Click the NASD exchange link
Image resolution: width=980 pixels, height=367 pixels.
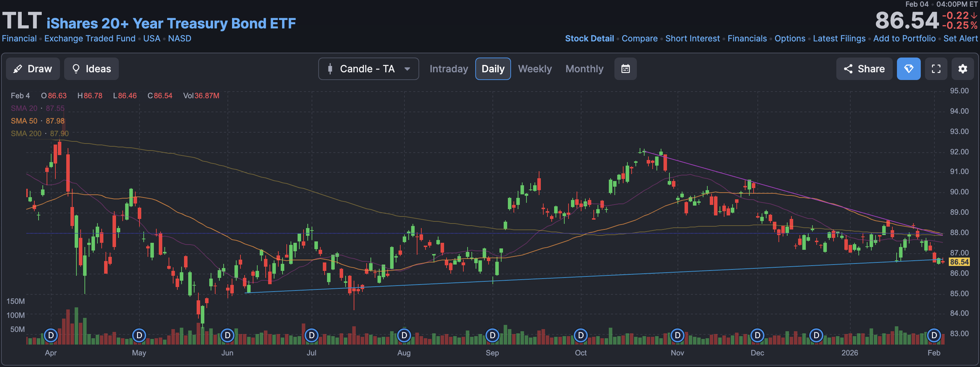[x=179, y=39]
